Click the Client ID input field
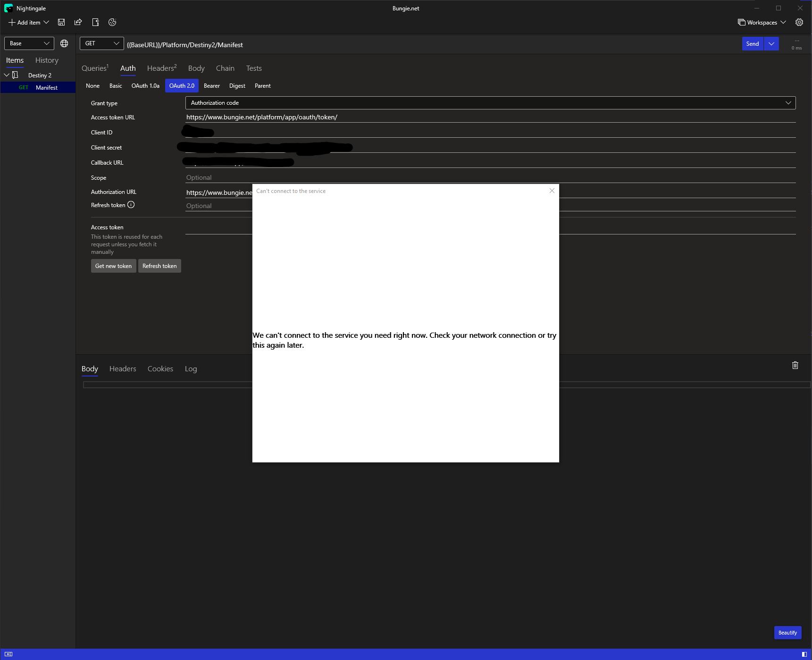The image size is (812, 660). click(x=491, y=132)
